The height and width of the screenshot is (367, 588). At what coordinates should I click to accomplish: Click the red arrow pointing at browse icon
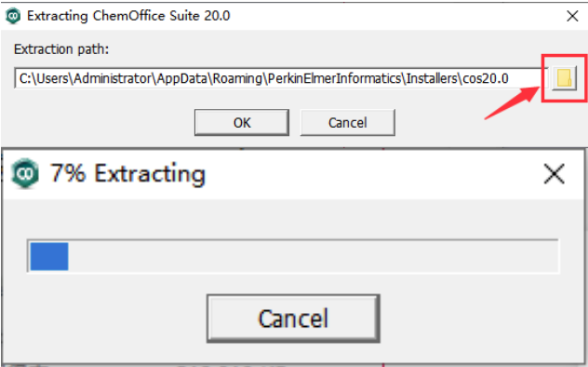(513, 102)
